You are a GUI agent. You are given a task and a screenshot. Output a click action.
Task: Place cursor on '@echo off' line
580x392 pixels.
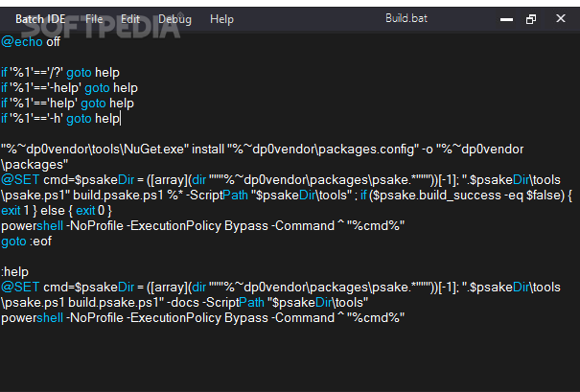(31, 42)
